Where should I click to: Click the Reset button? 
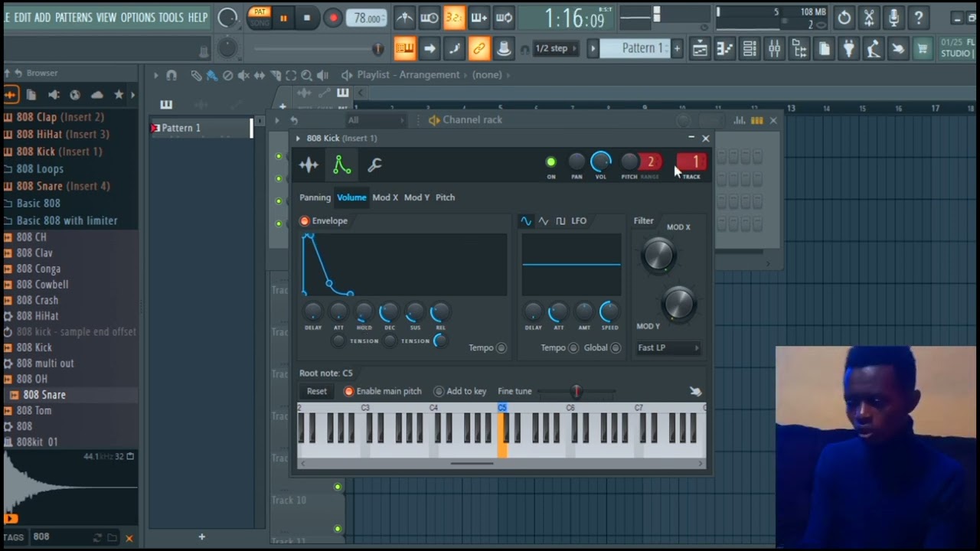tap(317, 391)
